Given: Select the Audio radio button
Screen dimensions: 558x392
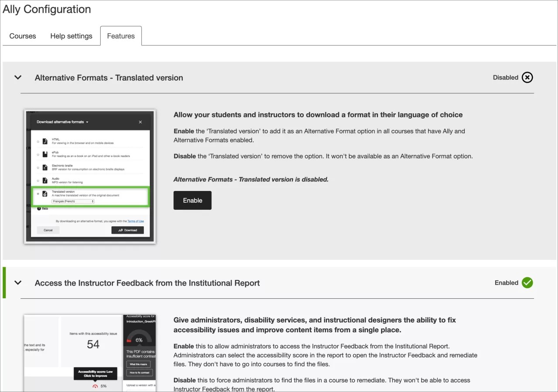Looking at the screenshot, I should point(38,181).
